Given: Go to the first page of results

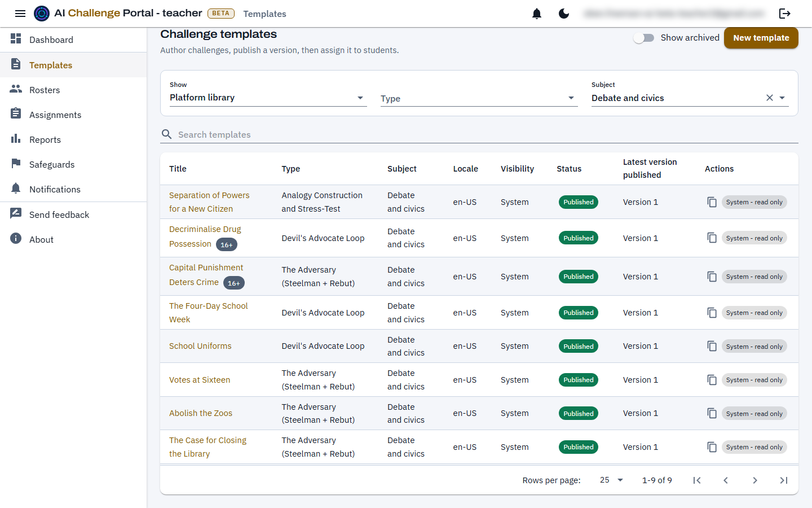Looking at the screenshot, I should point(697,480).
